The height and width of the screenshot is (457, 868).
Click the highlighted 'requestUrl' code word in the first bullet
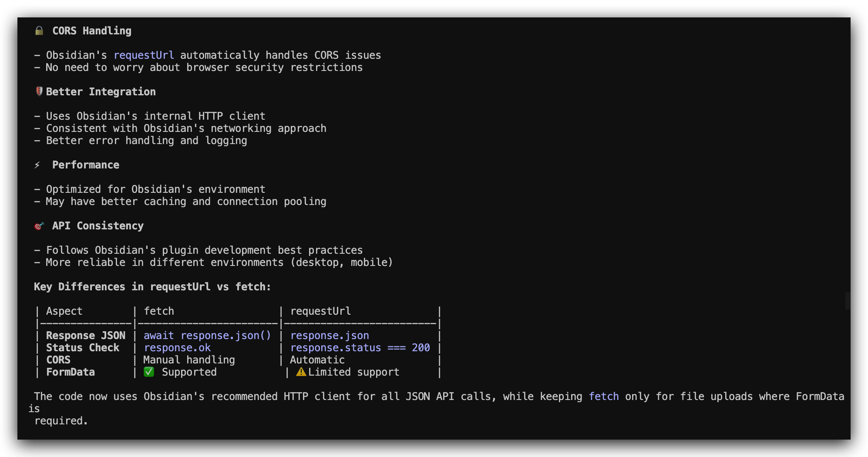click(x=144, y=55)
